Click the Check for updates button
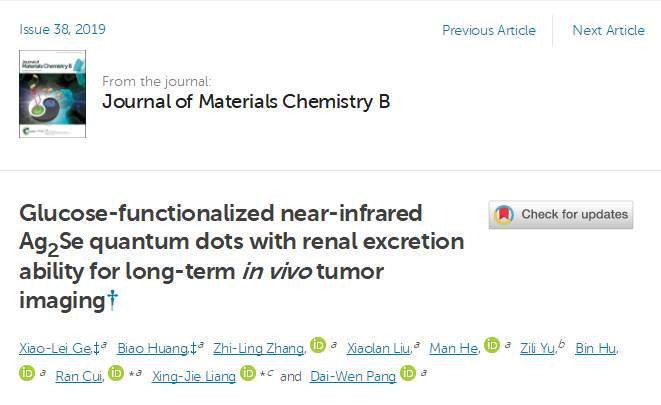This screenshot has width=661, height=405. click(x=561, y=215)
